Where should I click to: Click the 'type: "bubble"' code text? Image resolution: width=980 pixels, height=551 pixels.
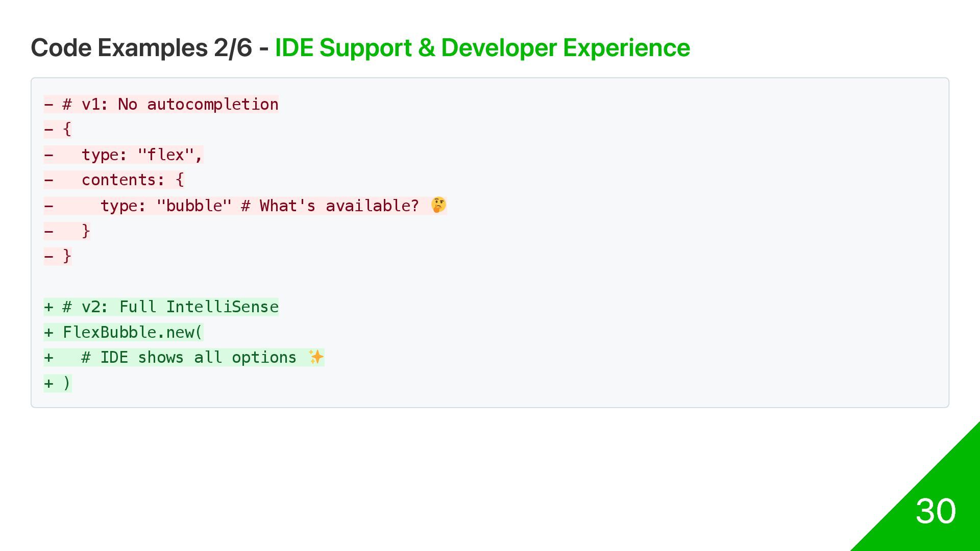pyautogui.click(x=166, y=206)
